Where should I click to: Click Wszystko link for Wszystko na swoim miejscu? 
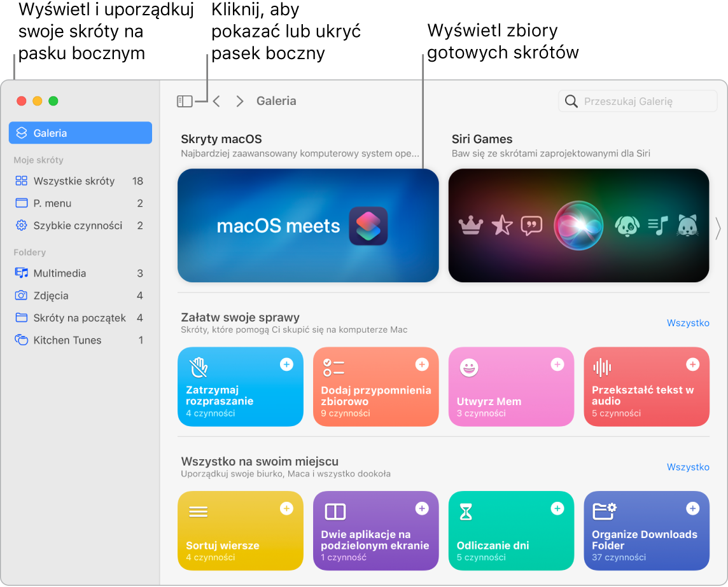688,467
